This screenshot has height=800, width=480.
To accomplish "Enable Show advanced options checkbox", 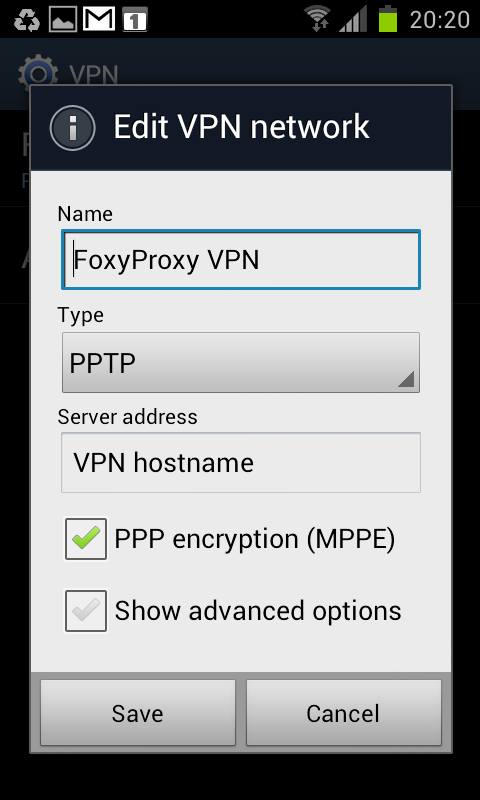I will click(x=86, y=611).
